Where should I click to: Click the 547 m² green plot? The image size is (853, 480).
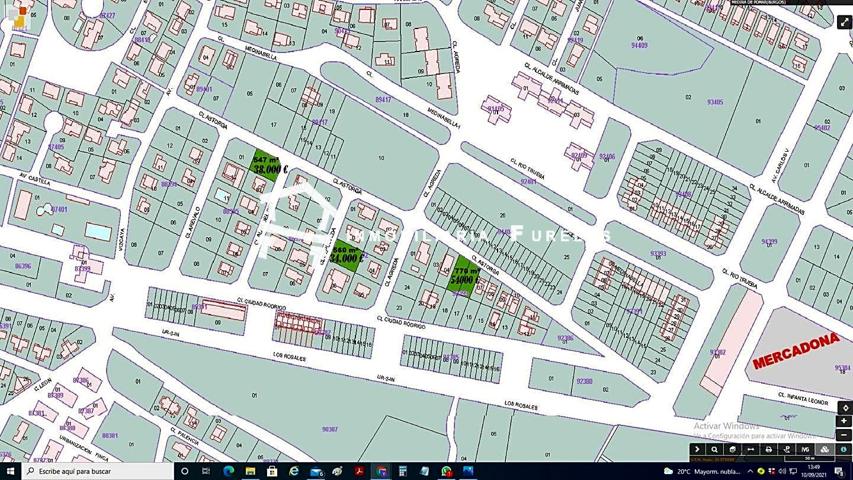(266, 163)
